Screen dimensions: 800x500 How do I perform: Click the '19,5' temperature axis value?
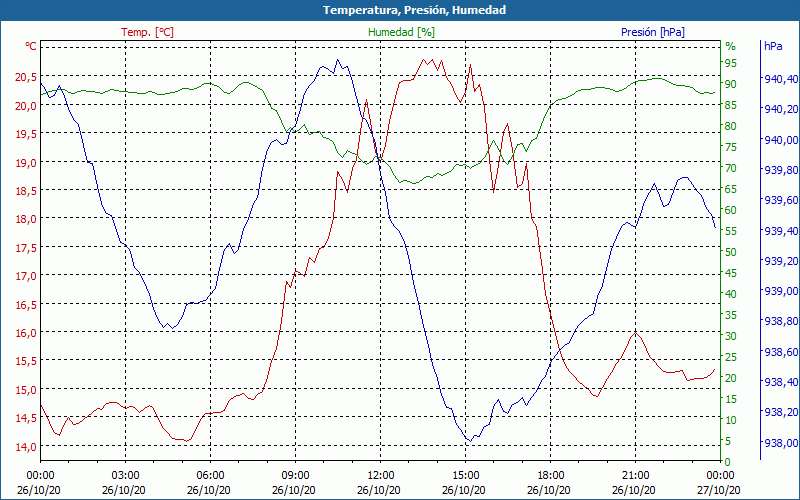point(26,134)
